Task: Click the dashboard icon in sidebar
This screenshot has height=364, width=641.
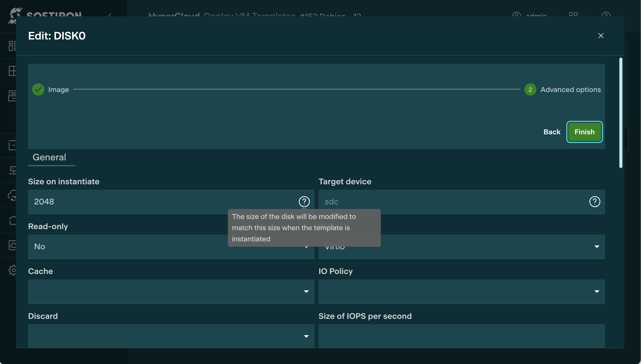Action: click(12, 46)
